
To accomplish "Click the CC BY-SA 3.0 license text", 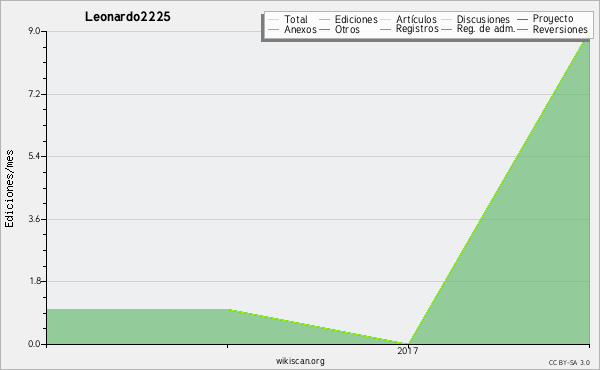I will pos(569,363).
